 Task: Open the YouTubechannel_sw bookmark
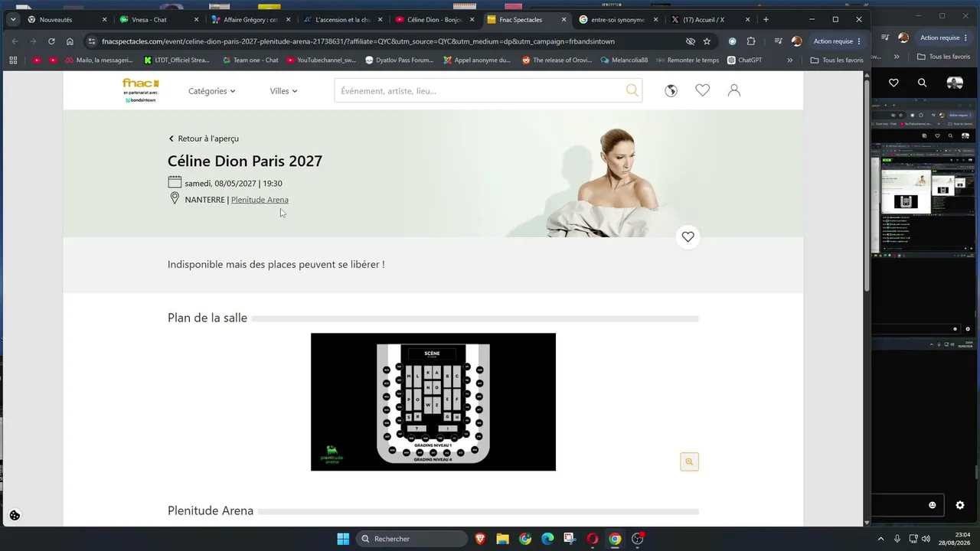[321, 60]
